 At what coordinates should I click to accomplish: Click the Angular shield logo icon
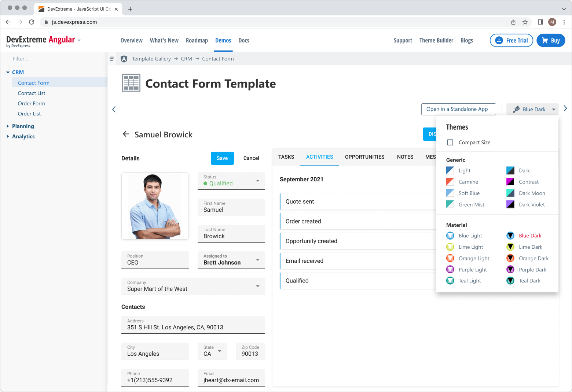tap(124, 59)
